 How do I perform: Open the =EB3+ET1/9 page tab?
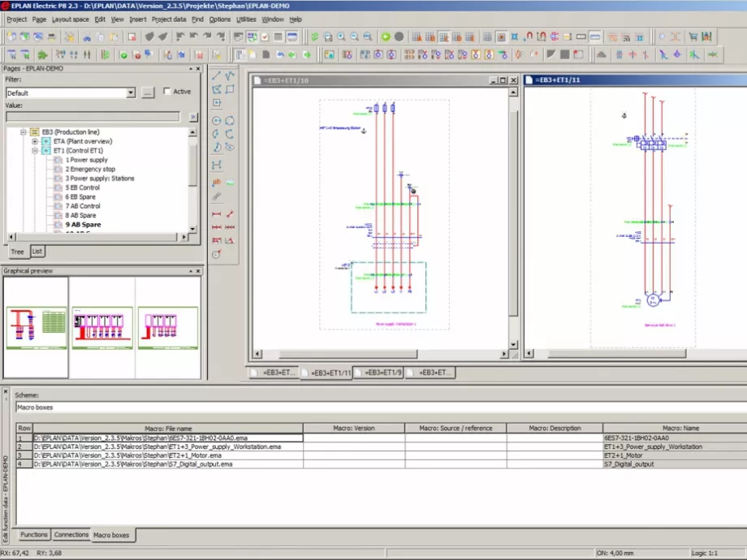[x=378, y=373]
